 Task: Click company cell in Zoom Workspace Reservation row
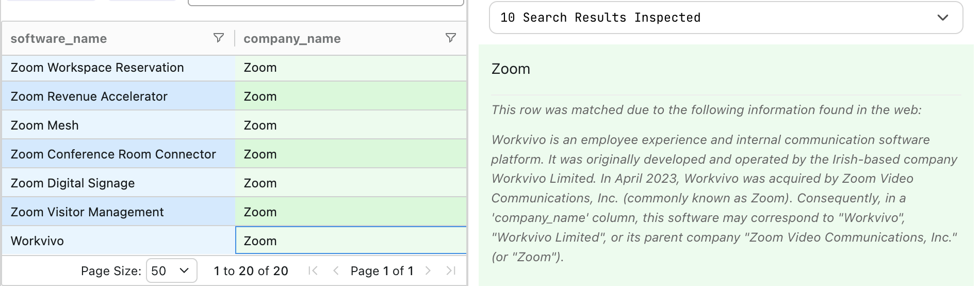click(x=351, y=68)
